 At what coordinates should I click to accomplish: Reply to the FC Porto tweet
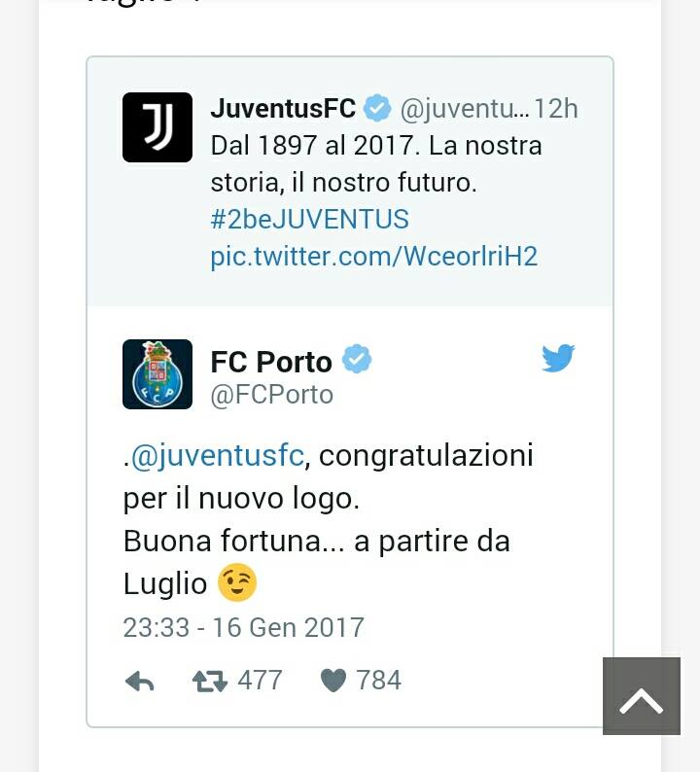[140, 682]
